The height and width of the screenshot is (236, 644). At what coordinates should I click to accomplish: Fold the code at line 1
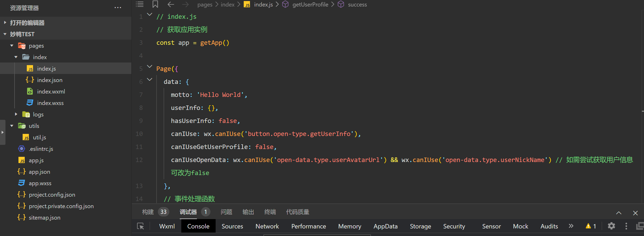click(x=150, y=14)
